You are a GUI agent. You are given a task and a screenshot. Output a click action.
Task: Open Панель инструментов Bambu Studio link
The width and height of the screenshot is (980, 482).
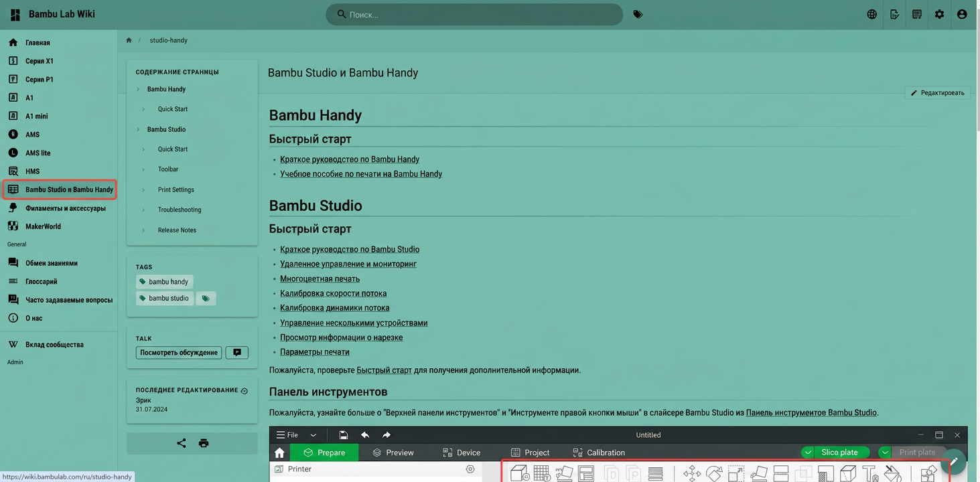pyautogui.click(x=811, y=413)
